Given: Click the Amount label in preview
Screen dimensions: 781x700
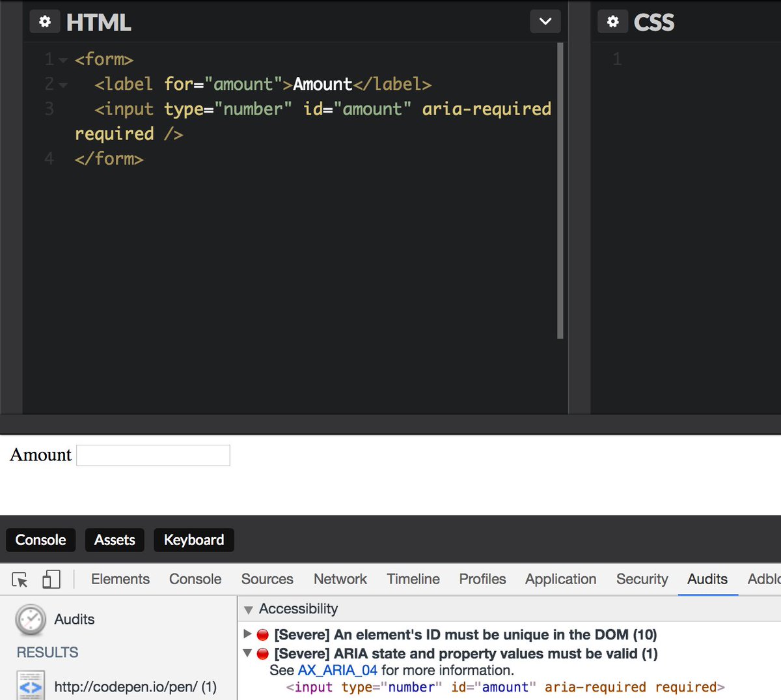Looking at the screenshot, I should tap(40, 455).
